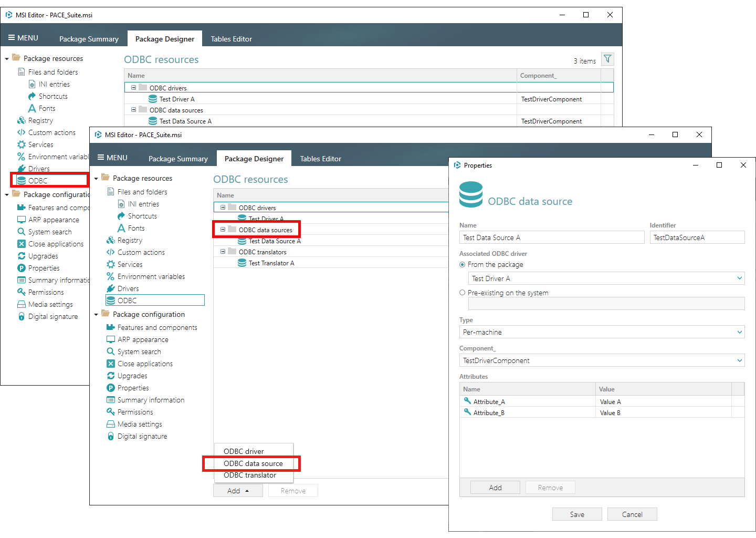Open MENU in the back window
756x538 pixels.
point(23,38)
